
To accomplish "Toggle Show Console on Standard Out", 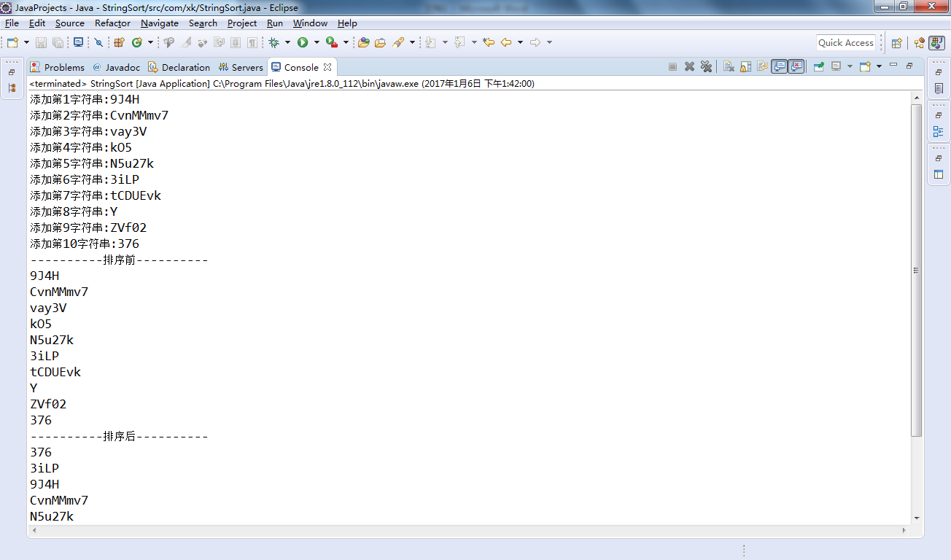I will pos(780,66).
